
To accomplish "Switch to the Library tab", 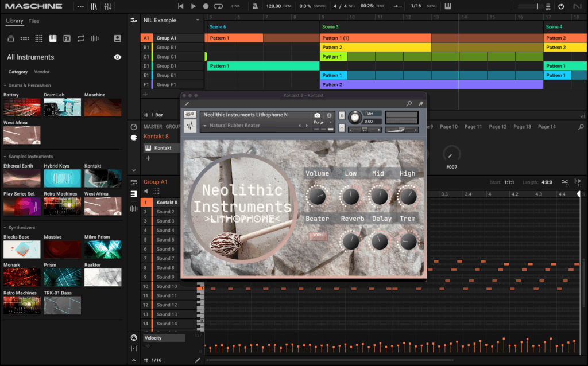I will tap(14, 21).
